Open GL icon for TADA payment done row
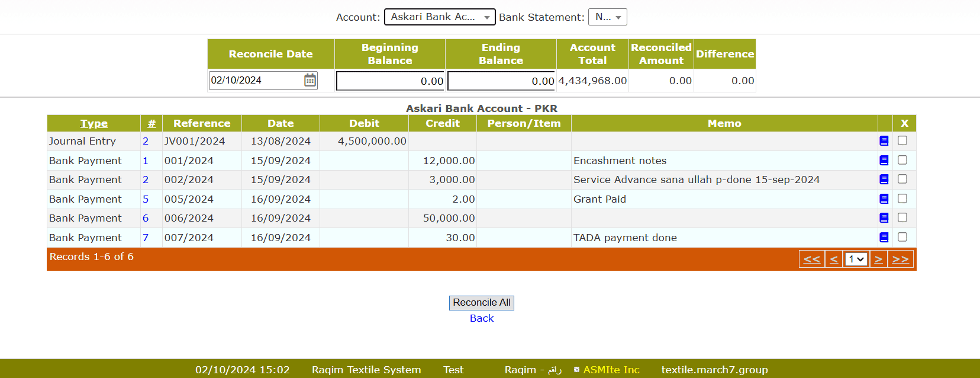980x378 pixels. coord(884,238)
